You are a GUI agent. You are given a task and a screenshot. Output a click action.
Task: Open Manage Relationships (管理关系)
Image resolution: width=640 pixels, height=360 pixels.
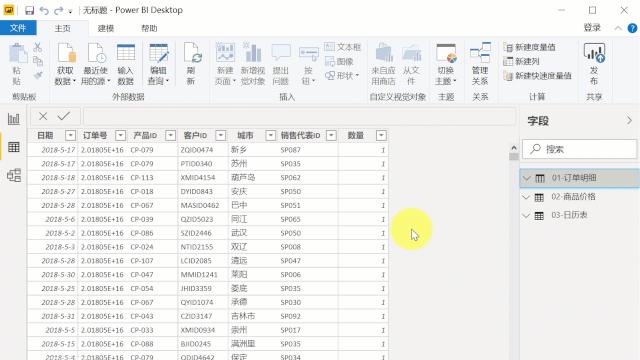coord(480,64)
